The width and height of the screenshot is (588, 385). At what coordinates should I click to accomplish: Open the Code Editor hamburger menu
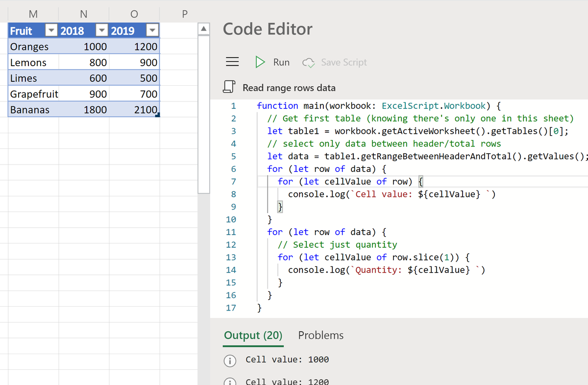pyautogui.click(x=232, y=62)
